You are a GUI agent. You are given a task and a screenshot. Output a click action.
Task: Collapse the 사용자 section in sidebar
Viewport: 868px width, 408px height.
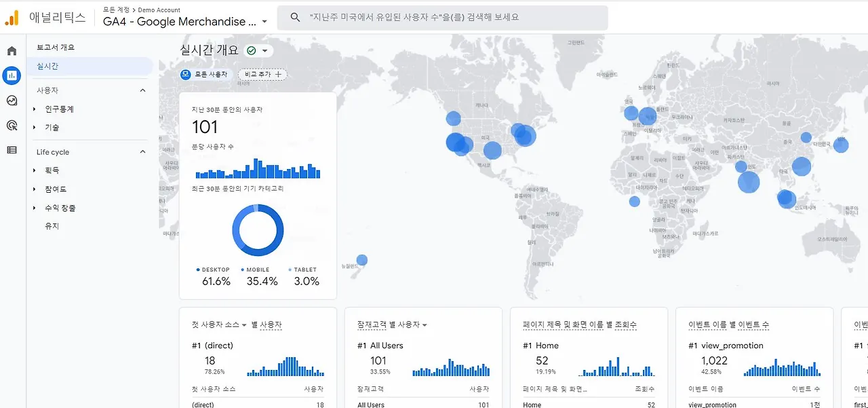pos(142,90)
